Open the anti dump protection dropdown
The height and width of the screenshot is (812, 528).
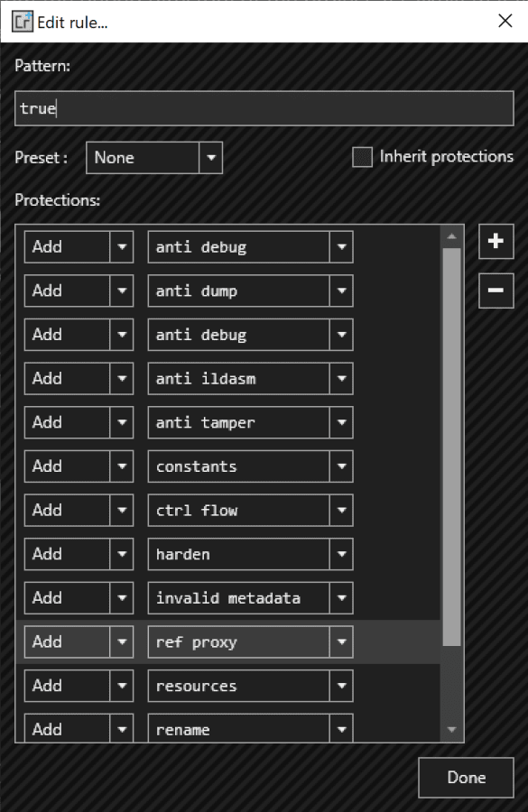click(x=341, y=291)
